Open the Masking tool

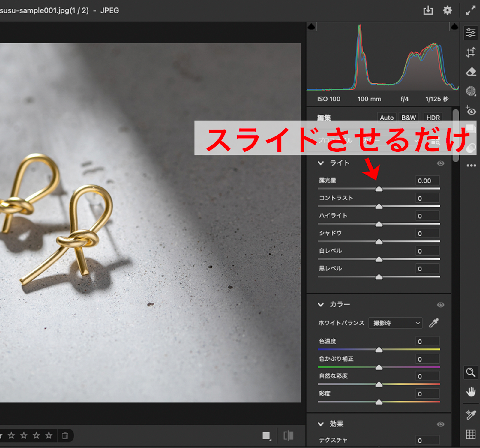pyautogui.click(x=471, y=91)
